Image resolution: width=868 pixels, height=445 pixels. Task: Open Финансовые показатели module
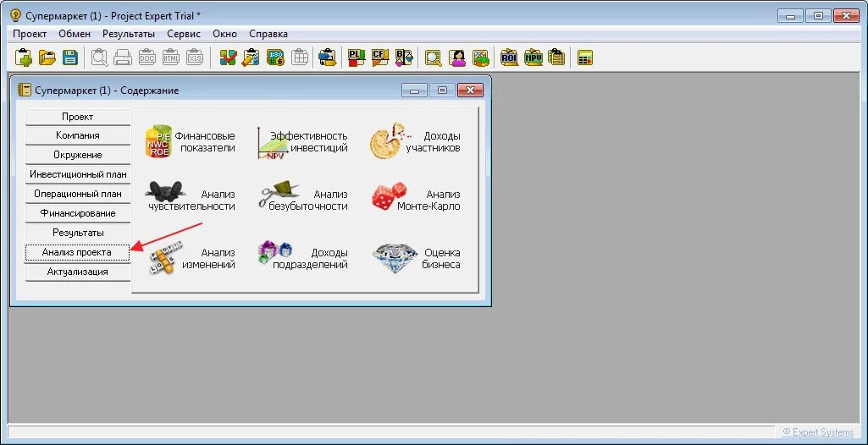pyautogui.click(x=190, y=142)
